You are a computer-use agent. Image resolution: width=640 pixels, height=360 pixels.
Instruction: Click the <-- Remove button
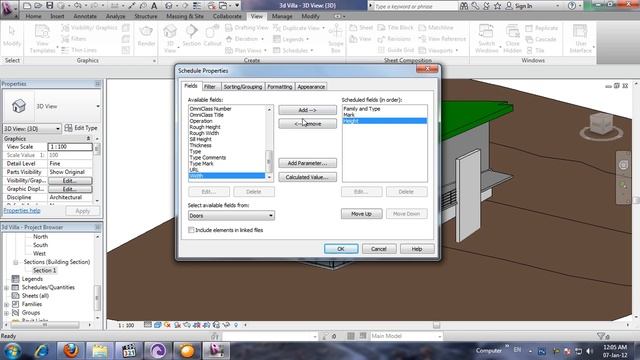coord(307,124)
